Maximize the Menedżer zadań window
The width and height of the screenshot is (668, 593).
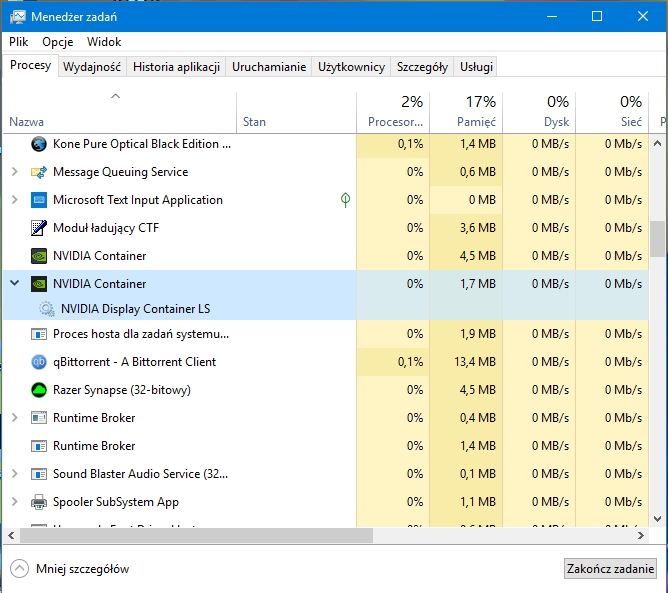point(597,16)
